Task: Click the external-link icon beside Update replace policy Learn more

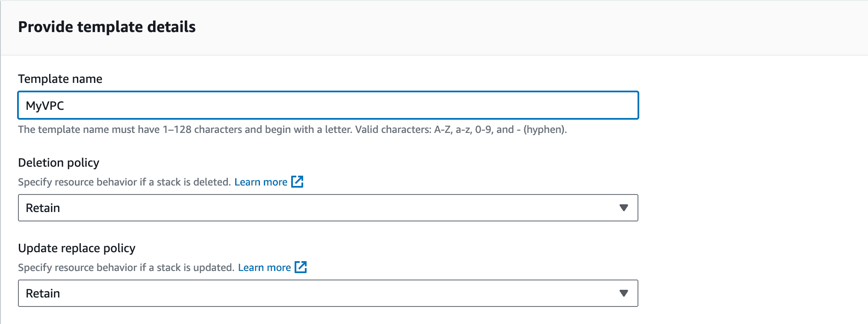Action: (x=301, y=267)
